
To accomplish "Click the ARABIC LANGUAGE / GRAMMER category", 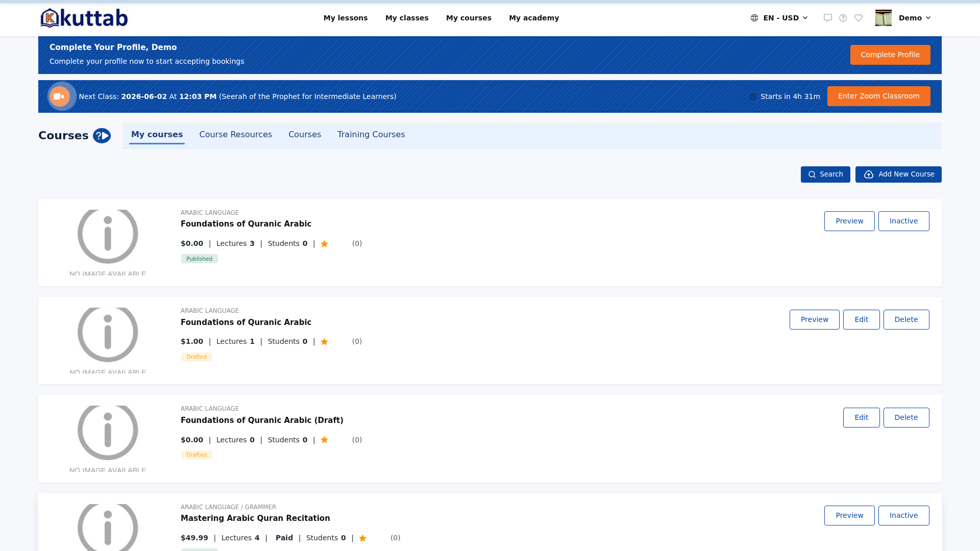I will point(228,507).
